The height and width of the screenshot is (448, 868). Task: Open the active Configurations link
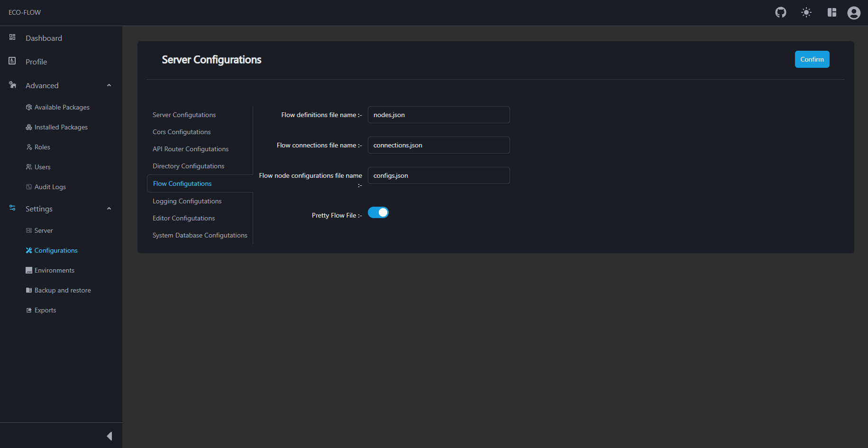coord(56,250)
